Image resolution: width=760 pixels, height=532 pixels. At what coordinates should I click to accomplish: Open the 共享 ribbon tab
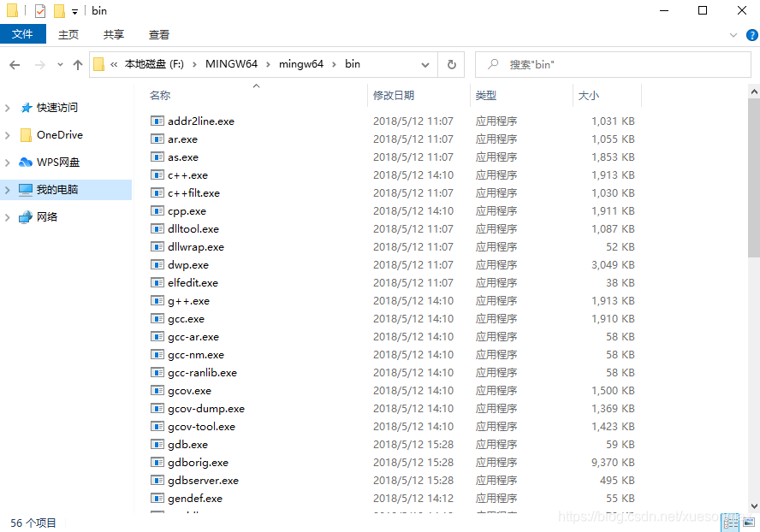[114, 34]
